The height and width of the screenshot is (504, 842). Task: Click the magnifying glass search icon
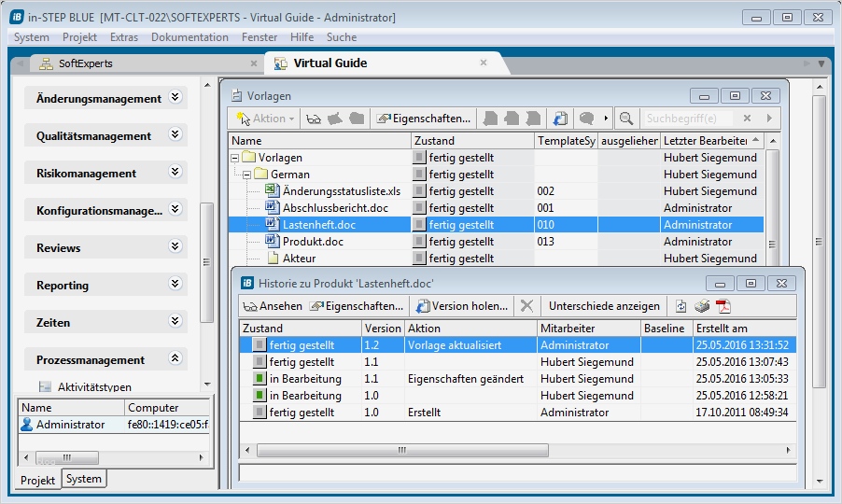pos(626,119)
